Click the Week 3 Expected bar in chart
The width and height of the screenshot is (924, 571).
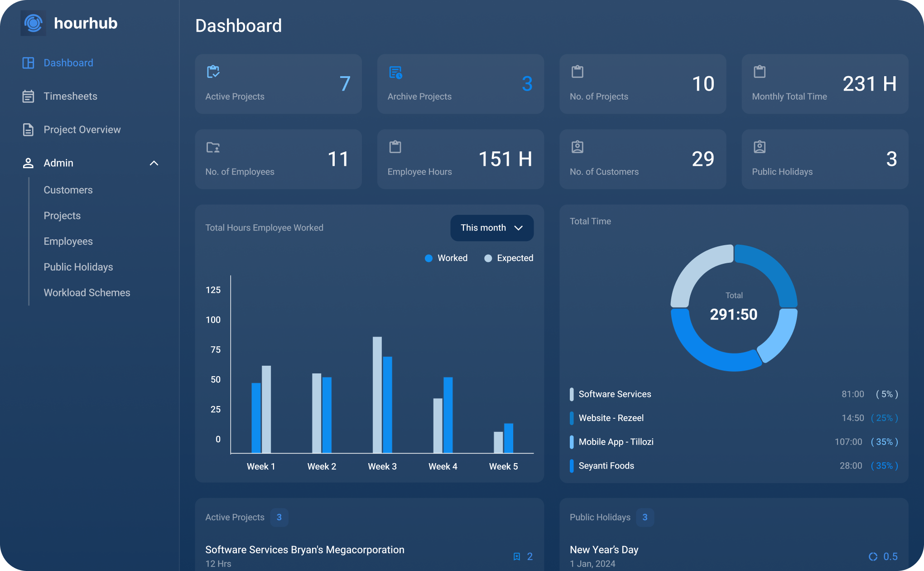pyautogui.click(x=377, y=394)
